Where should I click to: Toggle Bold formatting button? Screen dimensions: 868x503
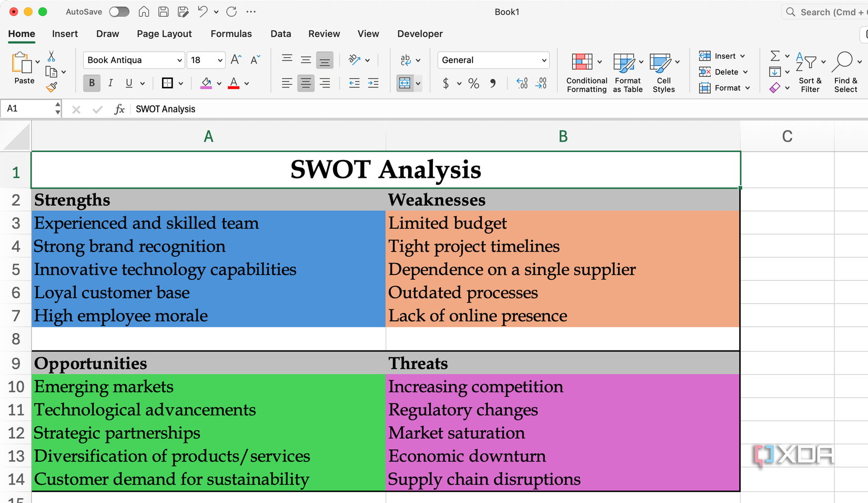(92, 83)
